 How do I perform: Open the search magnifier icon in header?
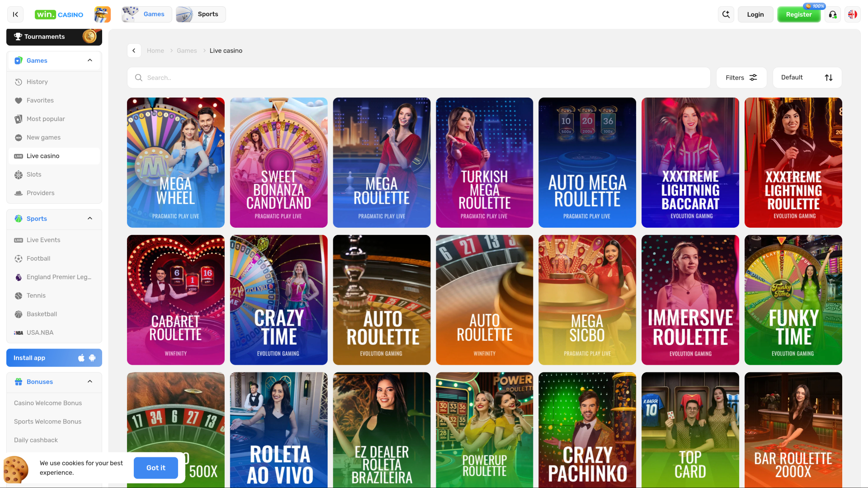[x=726, y=14]
